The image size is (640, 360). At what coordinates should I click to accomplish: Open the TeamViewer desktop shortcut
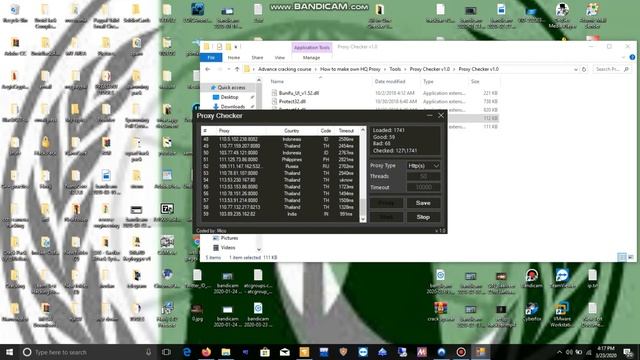(x=562, y=279)
